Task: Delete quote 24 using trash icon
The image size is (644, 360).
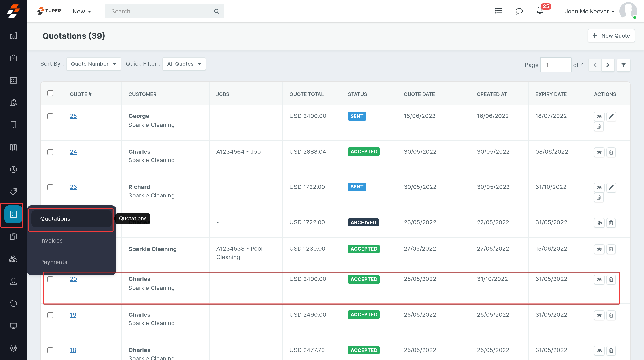Action: click(611, 152)
